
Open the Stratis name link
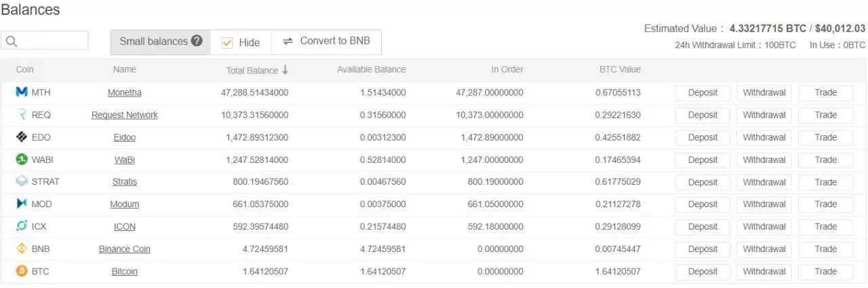[x=125, y=182]
